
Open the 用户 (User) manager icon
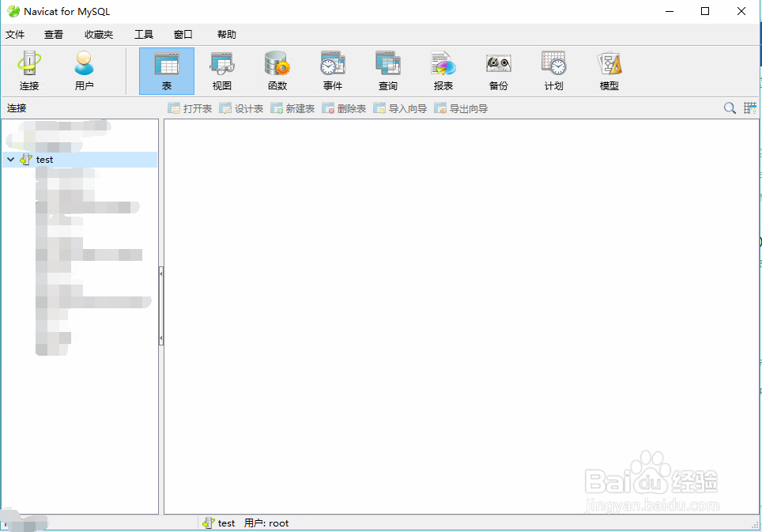(84, 71)
